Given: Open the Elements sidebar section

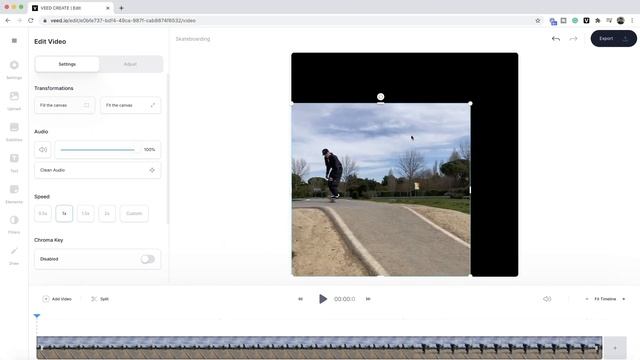Looking at the screenshot, I should (x=14, y=193).
